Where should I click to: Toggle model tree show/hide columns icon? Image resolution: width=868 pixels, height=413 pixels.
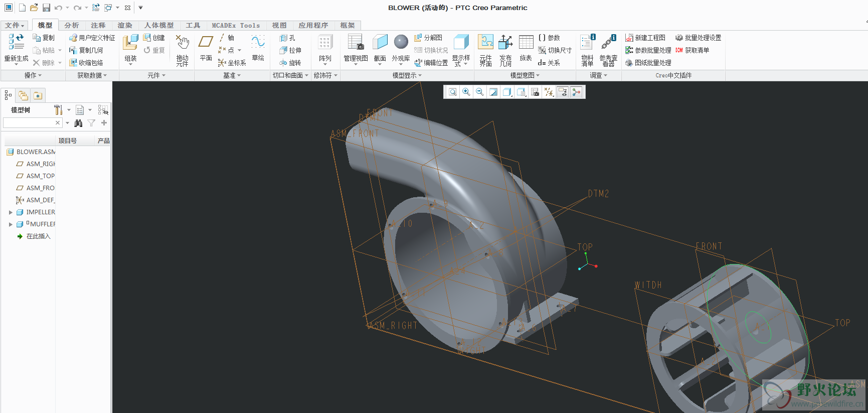[103, 110]
